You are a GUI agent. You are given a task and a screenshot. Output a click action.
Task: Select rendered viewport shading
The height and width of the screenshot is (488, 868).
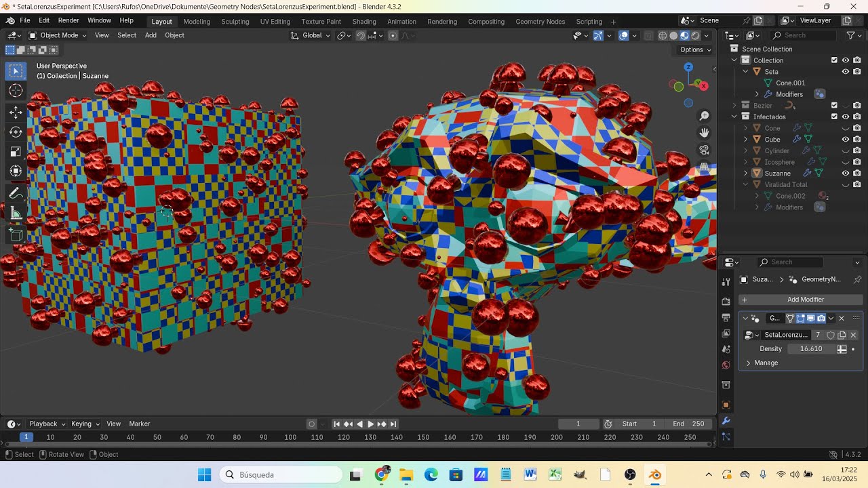695,35
